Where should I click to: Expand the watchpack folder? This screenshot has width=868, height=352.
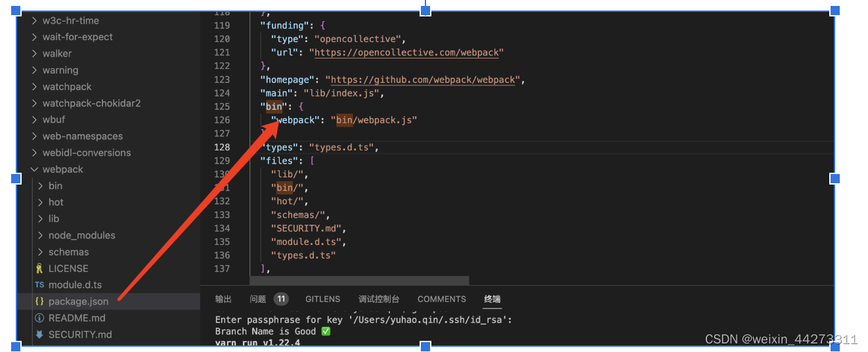pos(67,87)
